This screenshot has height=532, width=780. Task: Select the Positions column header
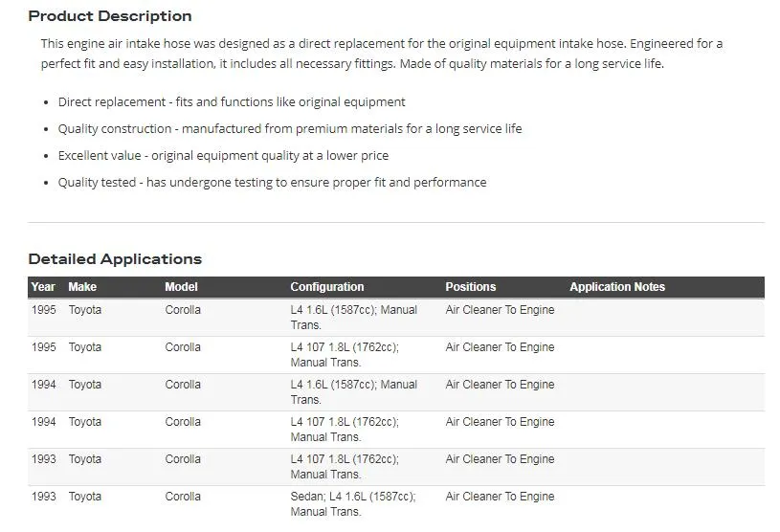click(470, 287)
